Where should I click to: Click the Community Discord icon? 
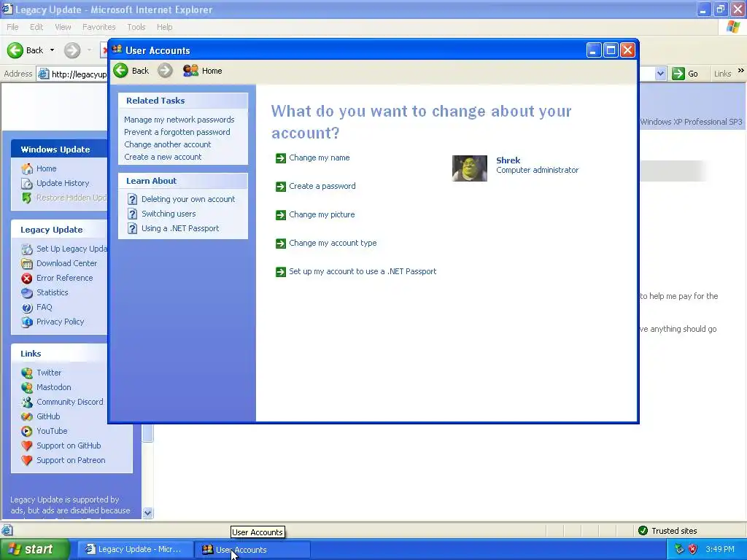click(27, 402)
